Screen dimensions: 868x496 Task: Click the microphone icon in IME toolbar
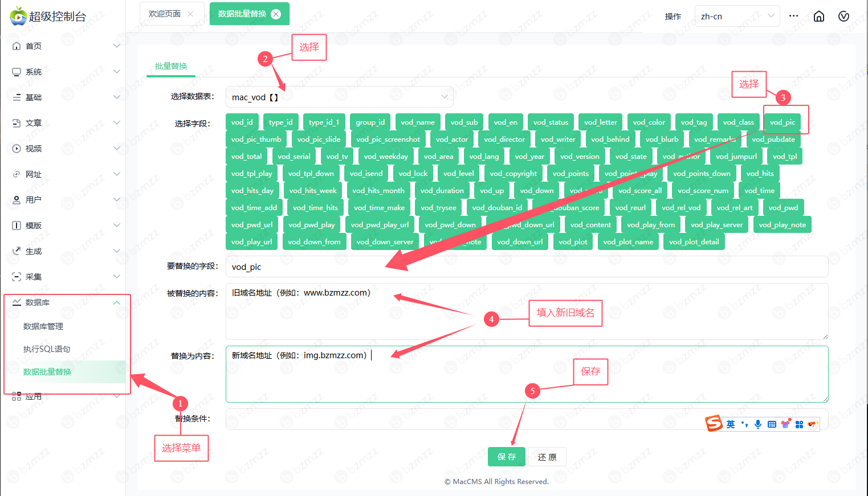(758, 424)
